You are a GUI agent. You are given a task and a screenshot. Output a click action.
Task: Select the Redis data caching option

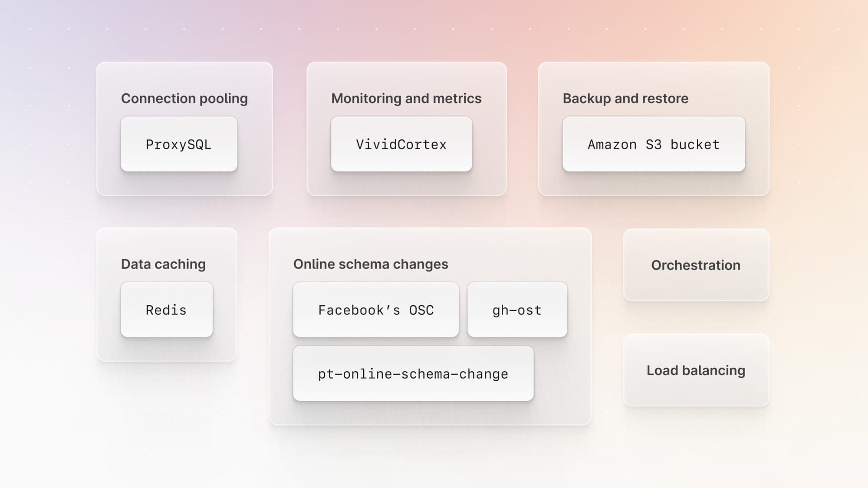coord(167,309)
